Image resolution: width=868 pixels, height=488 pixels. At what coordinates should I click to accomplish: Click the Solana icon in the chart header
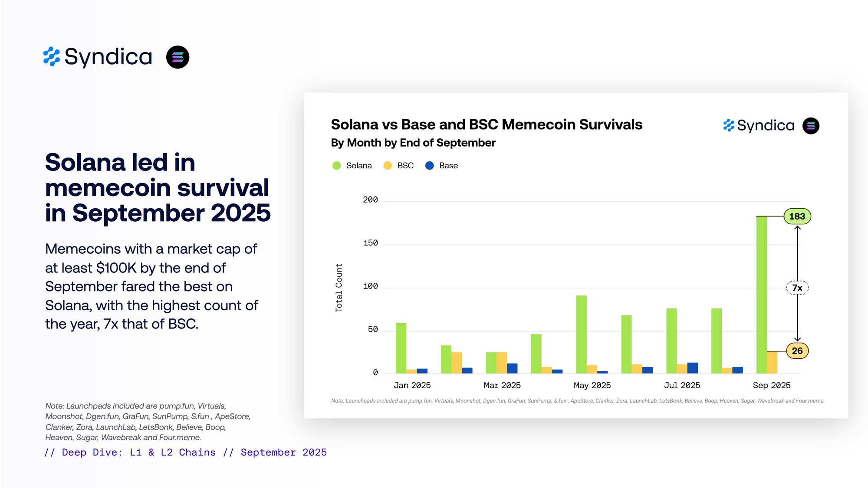click(810, 126)
